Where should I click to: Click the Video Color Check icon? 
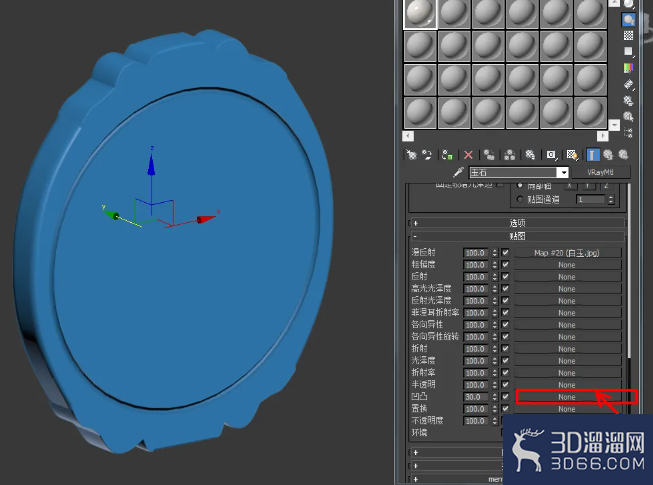pos(628,67)
